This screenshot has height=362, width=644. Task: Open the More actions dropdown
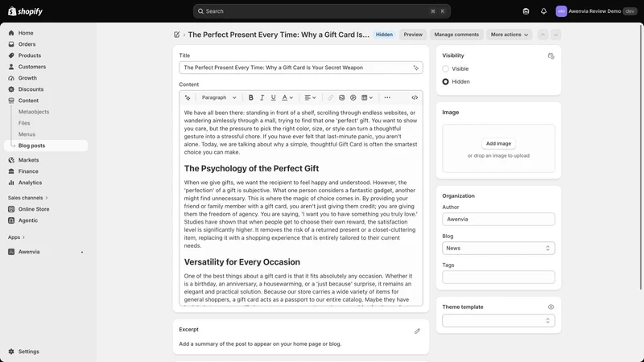click(x=510, y=35)
